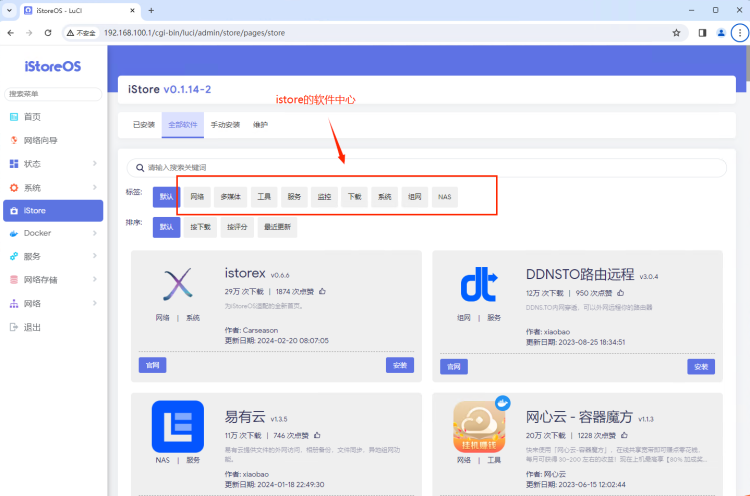This screenshot has height=496, width=750.
Task: Reload the browser page
Action: point(48,33)
